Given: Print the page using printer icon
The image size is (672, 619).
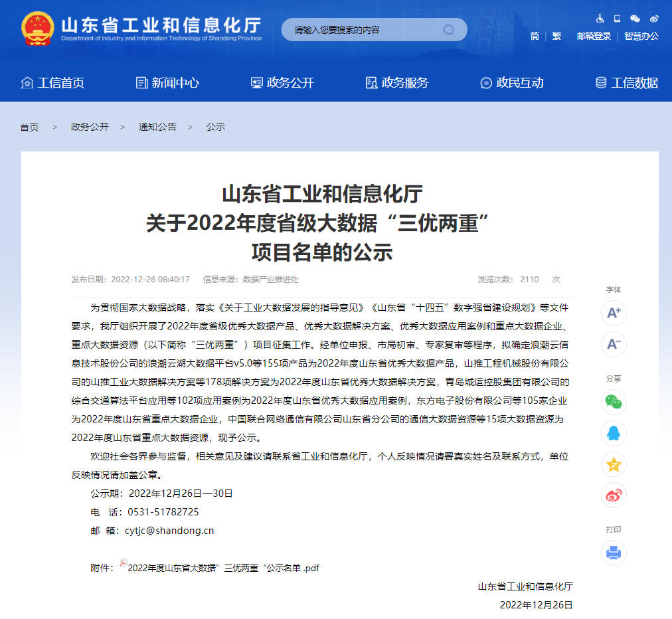Looking at the screenshot, I should click(614, 553).
